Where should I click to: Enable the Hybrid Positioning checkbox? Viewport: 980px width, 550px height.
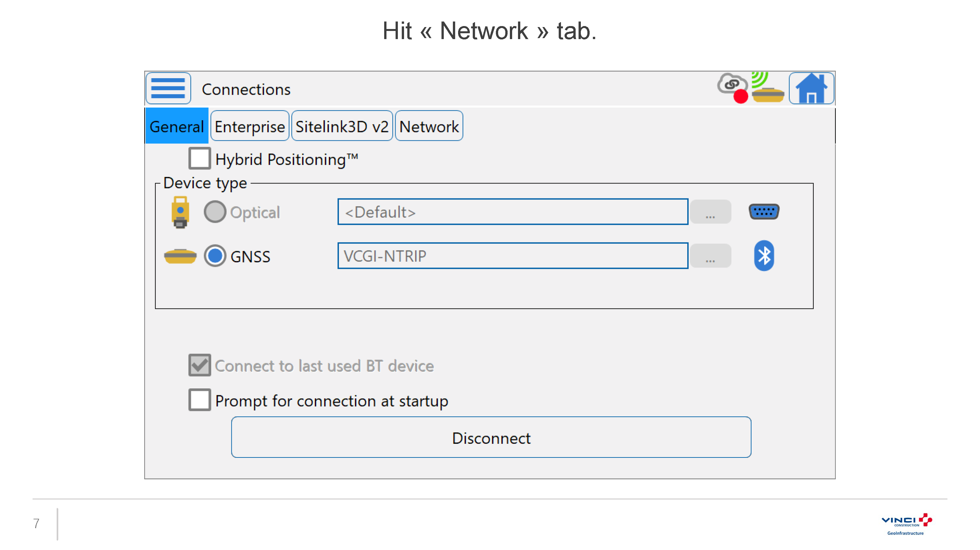pyautogui.click(x=199, y=158)
